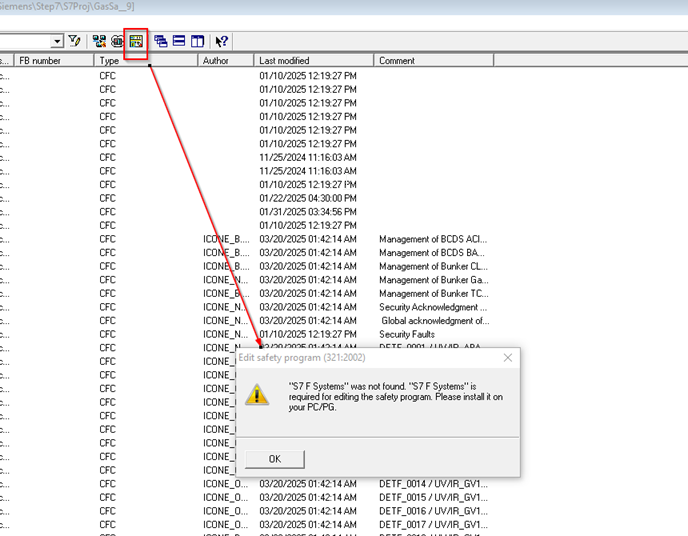688x536 pixels.
Task: Click CFC type in the Security Faults row
Action: [108, 334]
